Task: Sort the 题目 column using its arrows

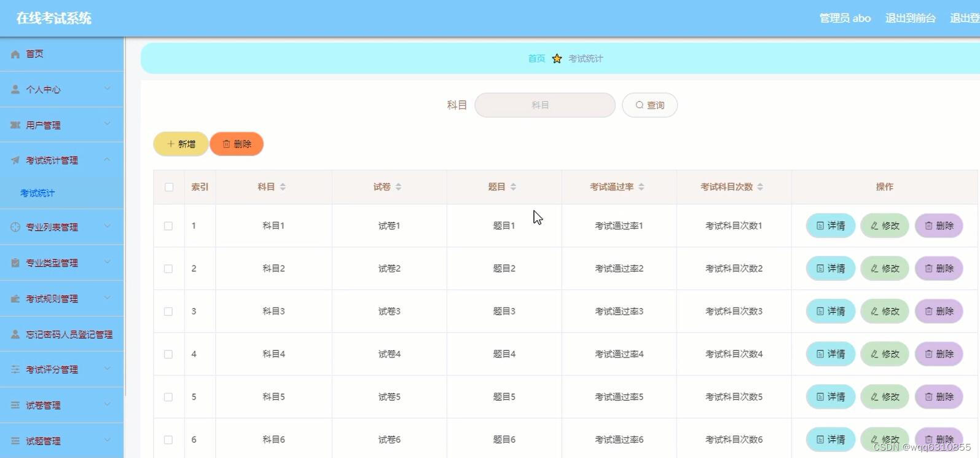Action: click(513, 187)
